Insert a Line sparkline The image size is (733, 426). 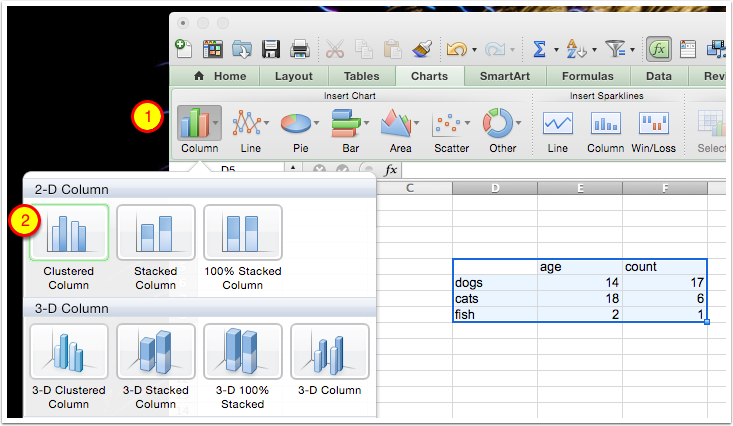click(x=558, y=124)
